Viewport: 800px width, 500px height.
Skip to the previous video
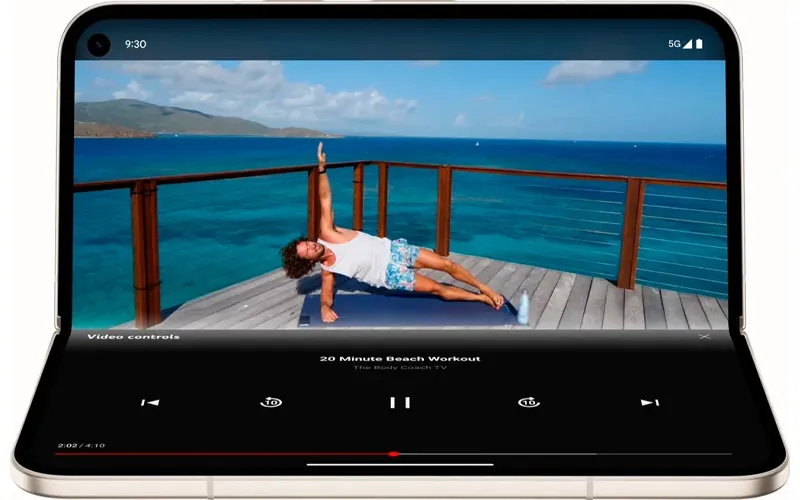coord(150,402)
